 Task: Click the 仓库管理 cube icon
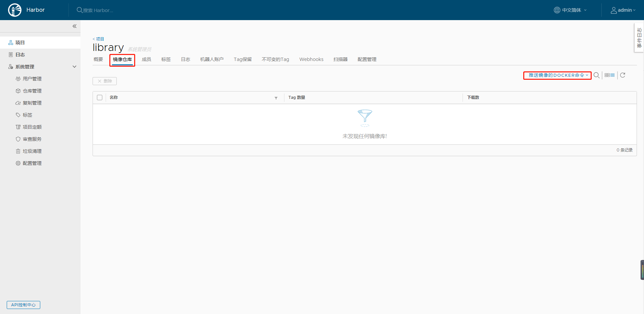[18, 91]
